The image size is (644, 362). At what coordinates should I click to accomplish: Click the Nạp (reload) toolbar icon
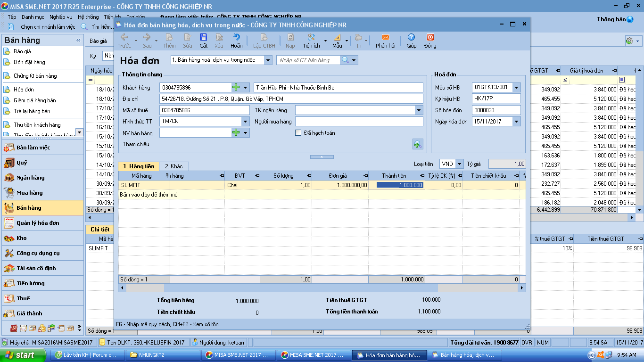point(290,37)
